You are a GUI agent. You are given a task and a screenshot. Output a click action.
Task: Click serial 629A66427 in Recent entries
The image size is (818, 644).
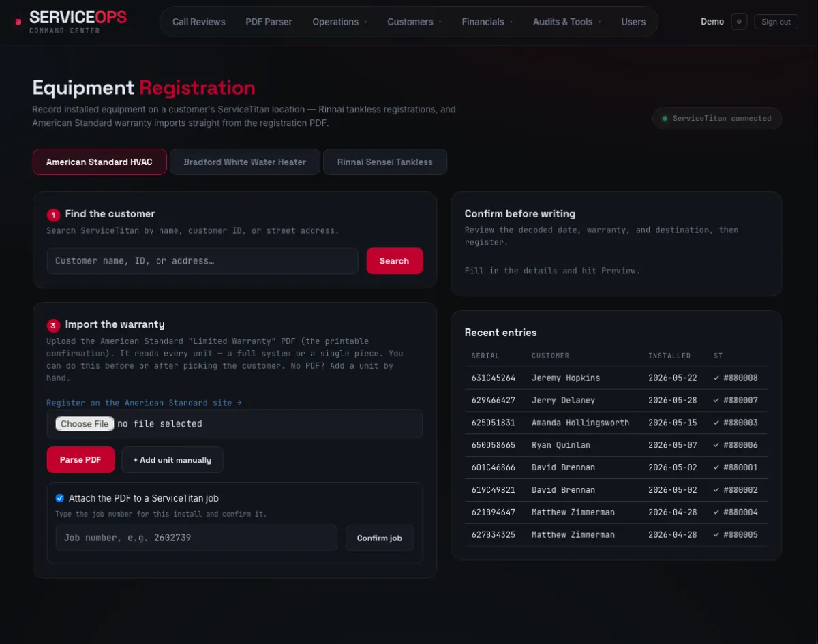click(493, 400)
